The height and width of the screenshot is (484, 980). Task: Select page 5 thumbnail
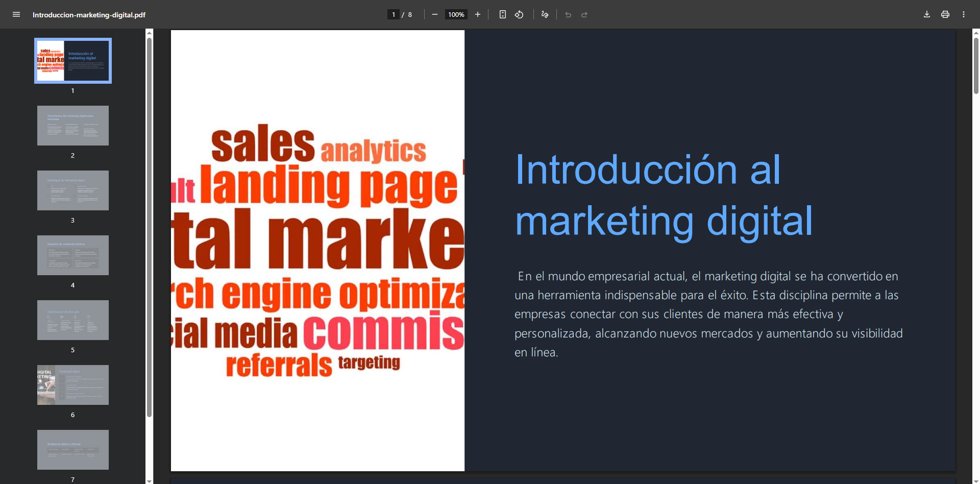[73, 320]
